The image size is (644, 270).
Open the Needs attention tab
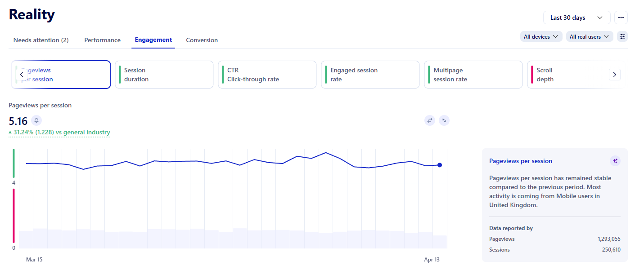pyautogui.click(x=41, y=40)
